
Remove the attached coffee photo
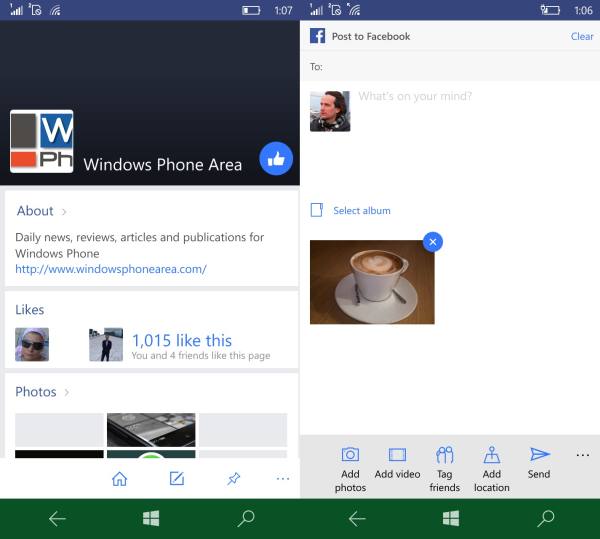point(433,242)
